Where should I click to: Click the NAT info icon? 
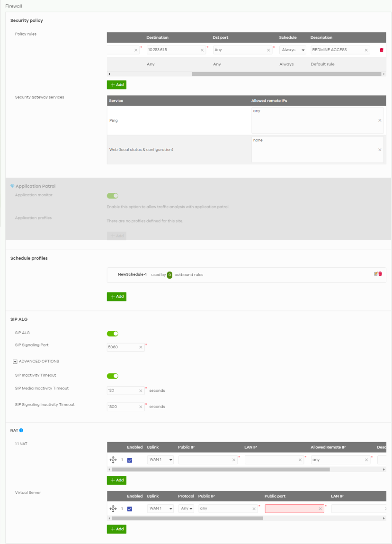21,430
